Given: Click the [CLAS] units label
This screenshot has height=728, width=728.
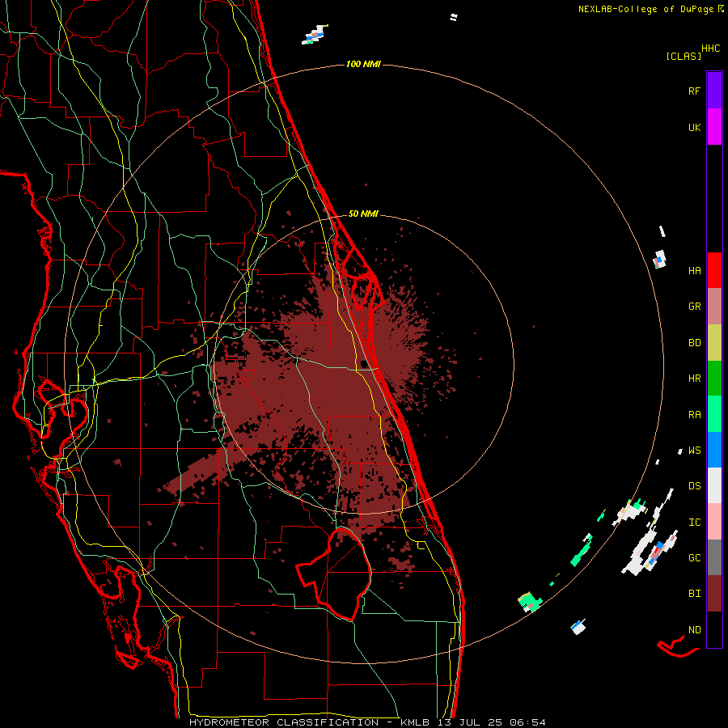Looking at the screenshot, I should [x=684, y=56].
